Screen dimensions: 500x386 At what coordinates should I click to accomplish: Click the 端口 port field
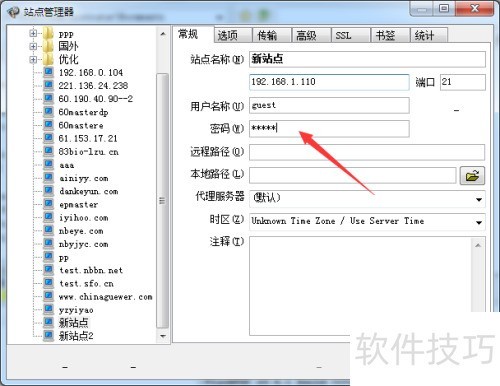(463, 82)
